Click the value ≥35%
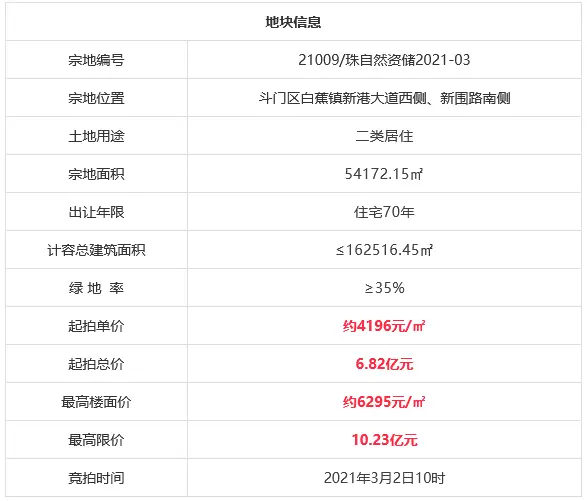This screenshot has width=587, height=501. [x=385, y=288]
